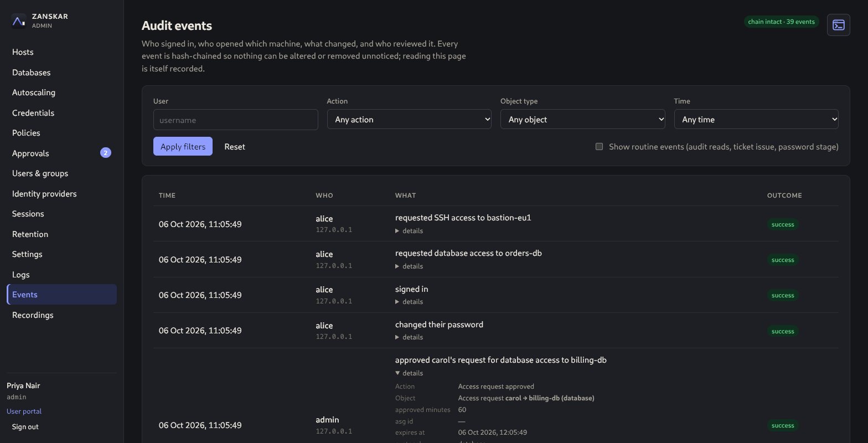The width and height of the screenshot is (868, 443).
Task: Open the Databases section
Action: pyautogui.click(x=61, y=73)
